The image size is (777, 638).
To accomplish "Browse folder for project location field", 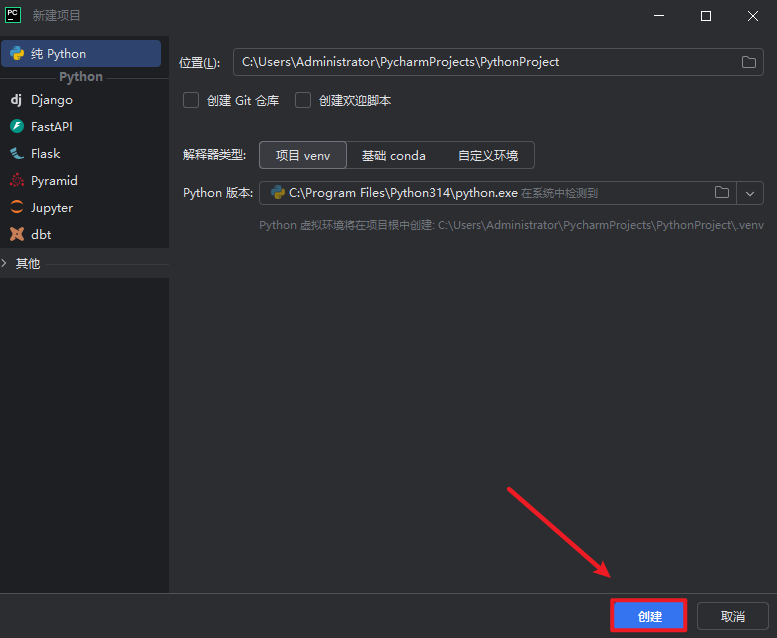I will tap(748, 62).
